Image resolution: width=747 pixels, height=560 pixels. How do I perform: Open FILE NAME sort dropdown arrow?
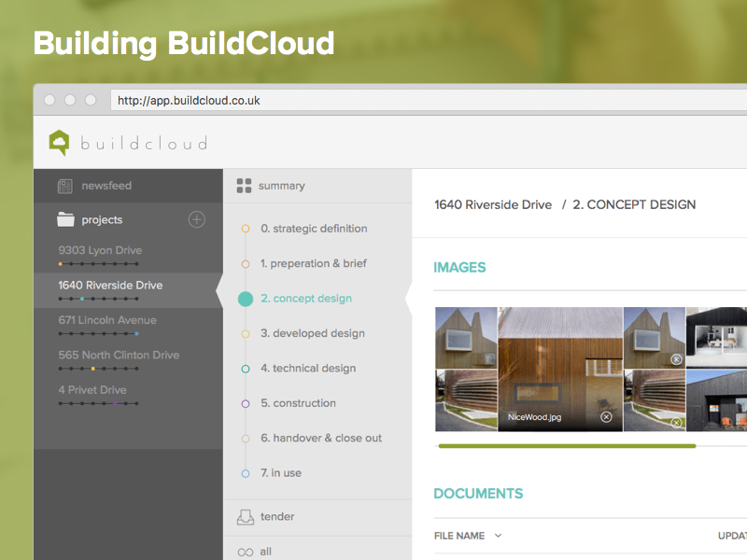coord(498,536)
